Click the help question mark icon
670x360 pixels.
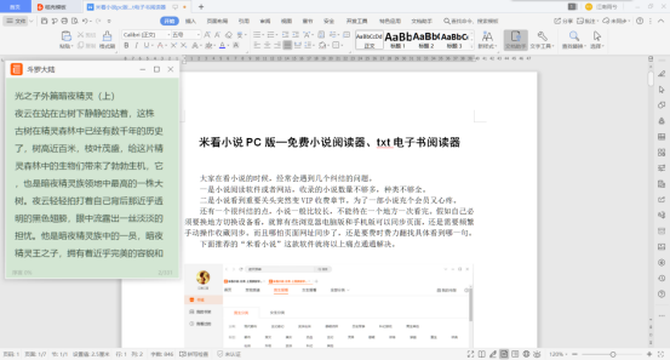[640, 20]
